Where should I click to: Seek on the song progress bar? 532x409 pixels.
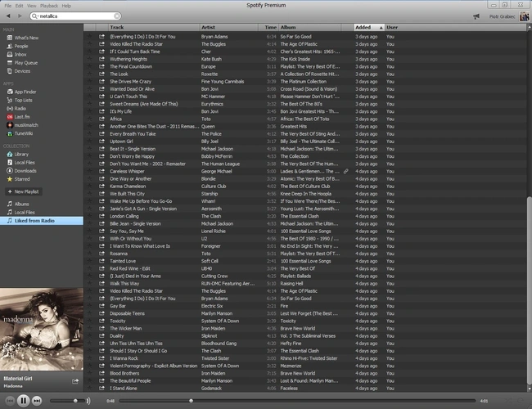pyautogui.click(x=297, y=401)
